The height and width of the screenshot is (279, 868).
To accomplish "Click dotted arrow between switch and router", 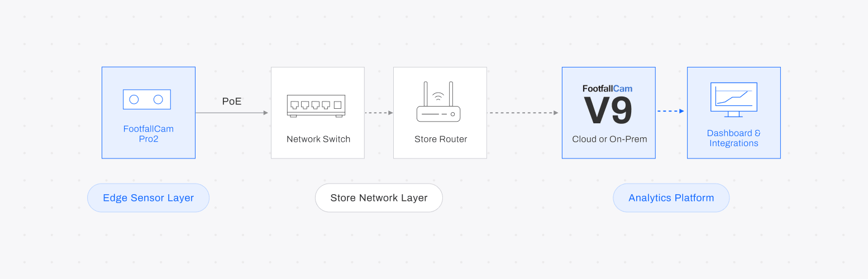I will pos(379,113).
